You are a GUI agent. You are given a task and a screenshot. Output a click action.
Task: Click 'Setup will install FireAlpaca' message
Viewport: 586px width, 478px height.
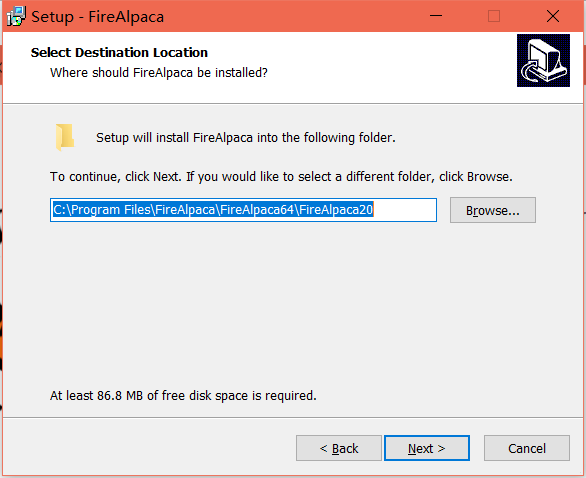click(246, 138)
